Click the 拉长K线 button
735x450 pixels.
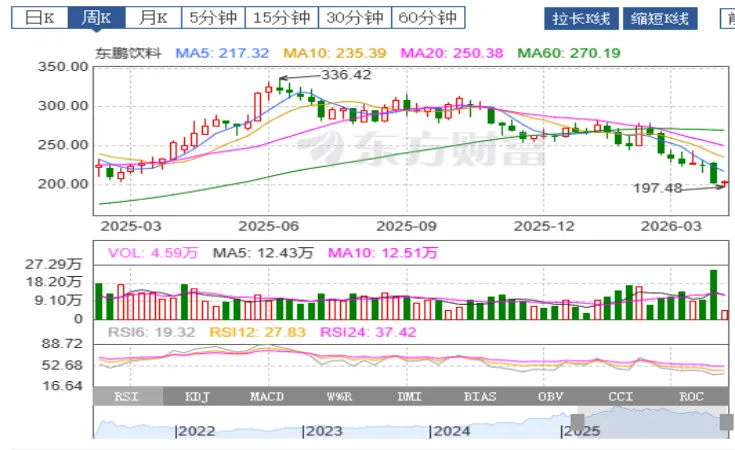point(581,19)
